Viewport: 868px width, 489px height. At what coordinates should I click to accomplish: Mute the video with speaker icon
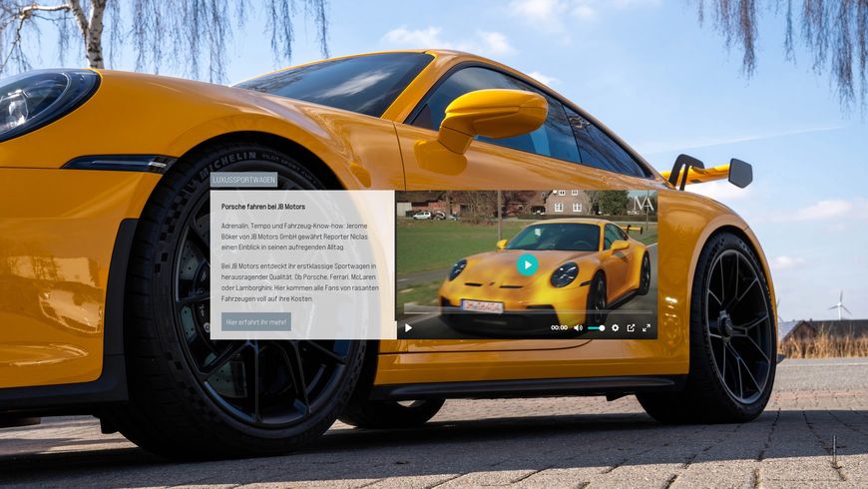[x=578, y=327]
